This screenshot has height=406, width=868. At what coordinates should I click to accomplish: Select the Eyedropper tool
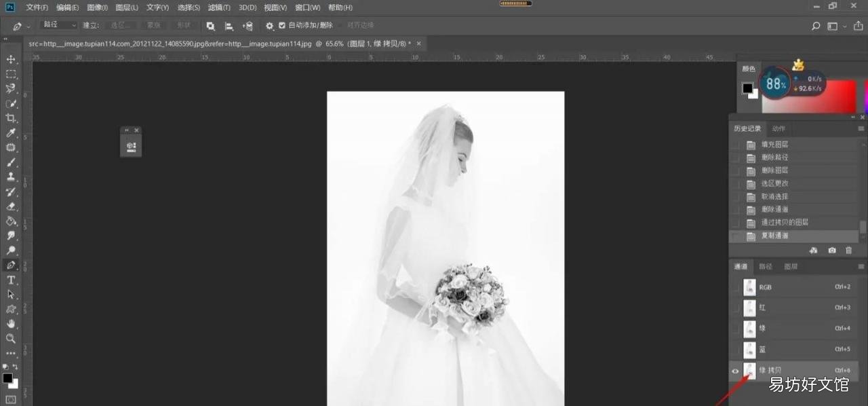11,133
